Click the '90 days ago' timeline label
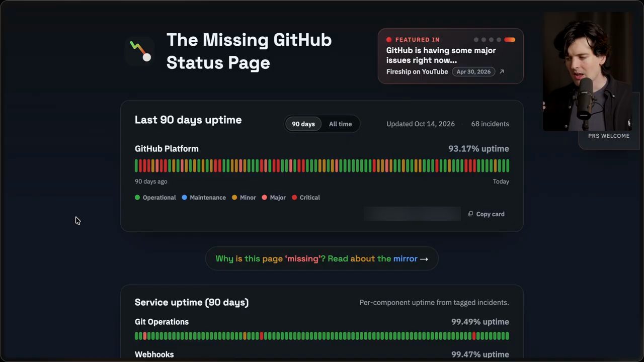This screenshot has width=644, height=362. 151,182
